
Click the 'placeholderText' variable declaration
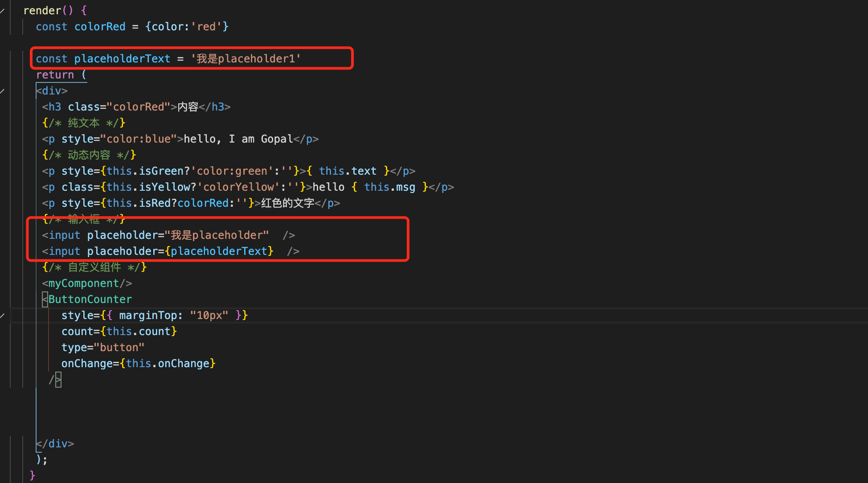[122, 59]
